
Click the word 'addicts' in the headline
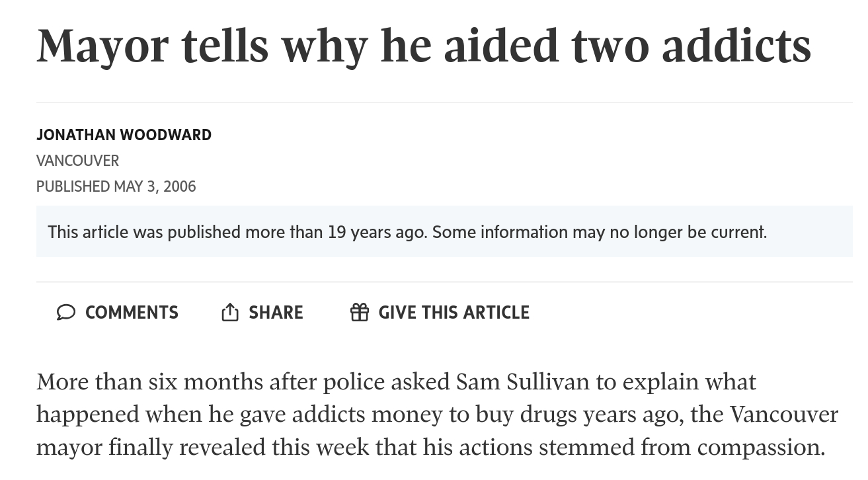[x=736, y=45]
